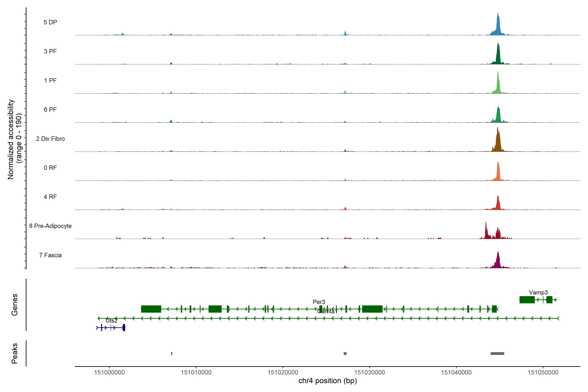This screenshot has height=392, width=588.
Task: Click the 8 Pre-Adipocyte track label
Action: coord(50,226)
